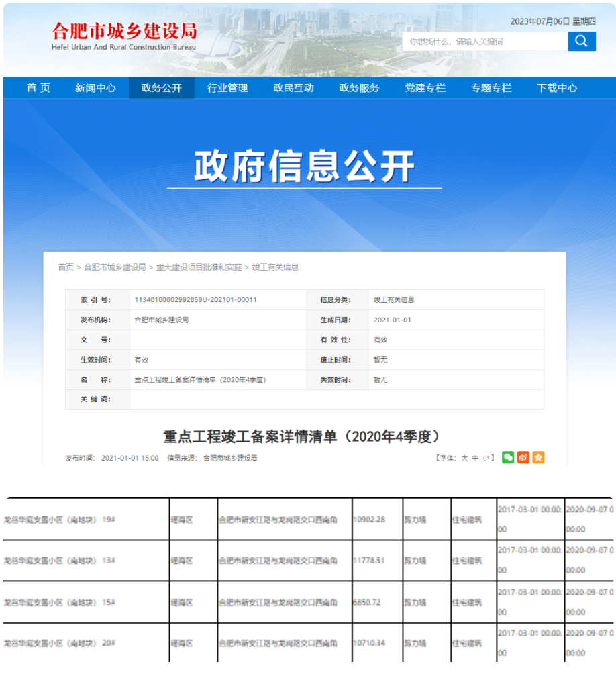
Task: Go to 下载中心 page
Action: coord(557,88)
